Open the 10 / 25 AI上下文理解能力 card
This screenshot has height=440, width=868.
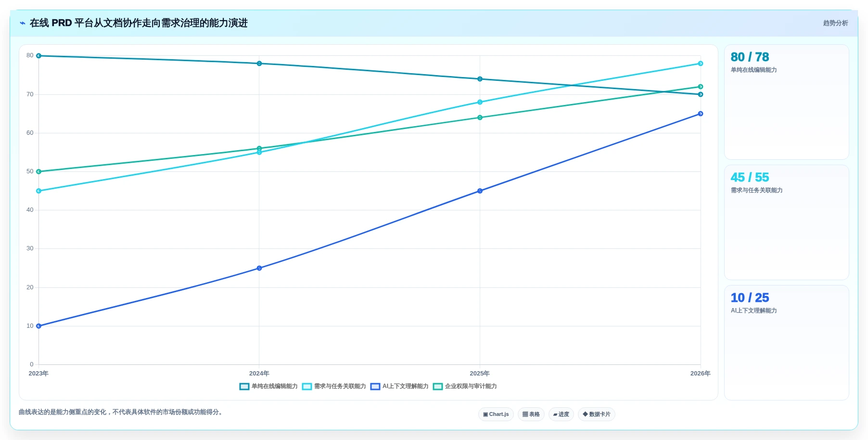[787, 343]
